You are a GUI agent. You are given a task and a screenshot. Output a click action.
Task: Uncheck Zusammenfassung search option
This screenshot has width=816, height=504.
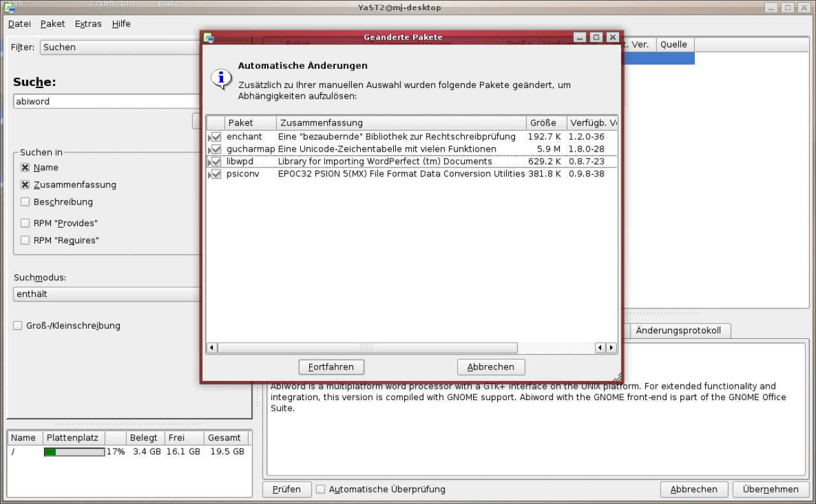coord(25,185)
